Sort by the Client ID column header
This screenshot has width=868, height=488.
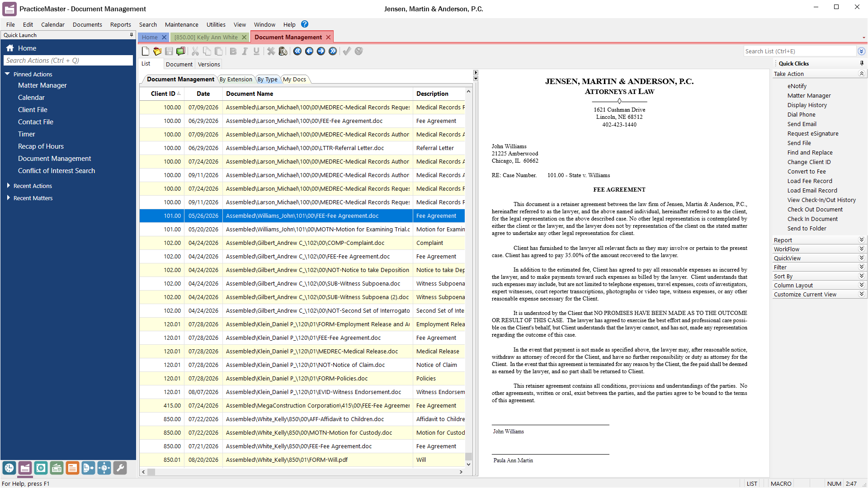(x=163, y=94)
